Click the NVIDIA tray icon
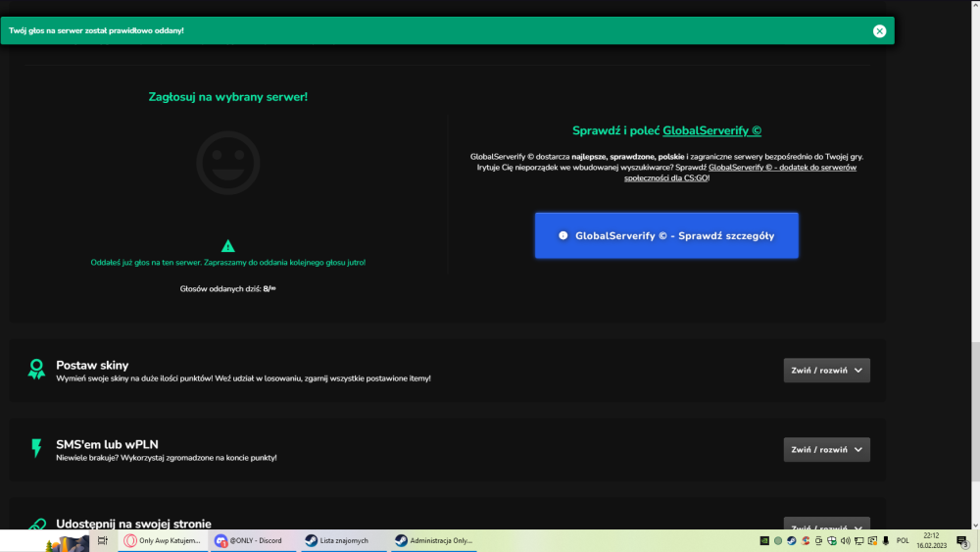980x552 pixels. point(764,541)
